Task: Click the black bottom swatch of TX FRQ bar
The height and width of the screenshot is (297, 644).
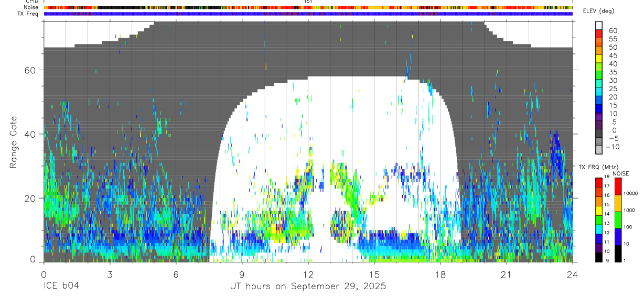Action: (x=599, y=257)
